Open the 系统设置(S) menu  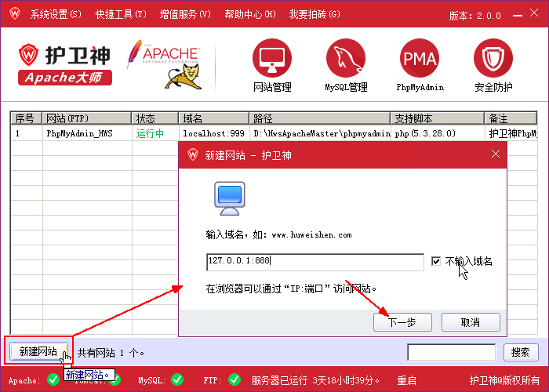click(56, 14)
